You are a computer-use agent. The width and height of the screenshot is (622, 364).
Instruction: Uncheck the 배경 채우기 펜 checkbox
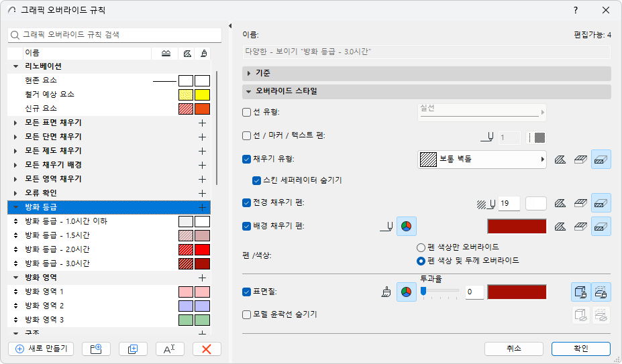pos(246,227)
